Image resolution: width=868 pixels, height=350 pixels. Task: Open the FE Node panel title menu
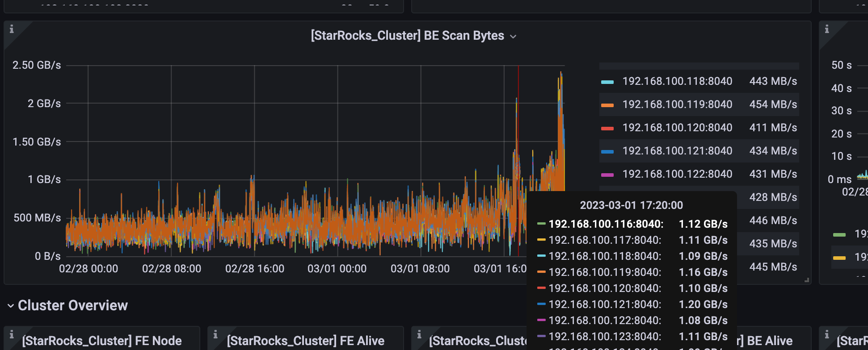pyautogui.click(x=102, y=341)
